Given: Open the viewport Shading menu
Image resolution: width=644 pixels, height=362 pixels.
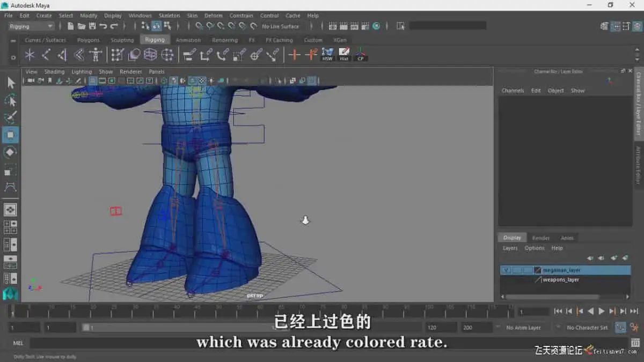Looking at the screenshot, I should click(x=54, y=71).
